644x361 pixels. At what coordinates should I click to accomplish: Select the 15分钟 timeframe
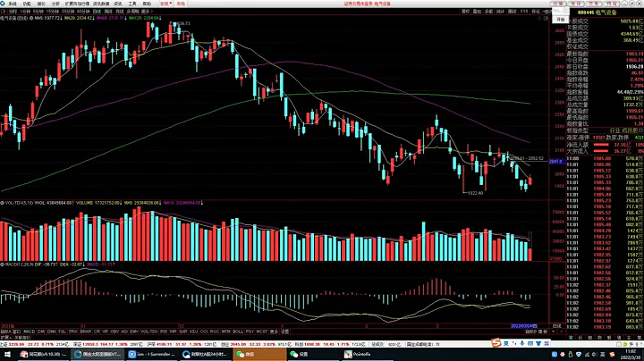[x=53, y=11]
